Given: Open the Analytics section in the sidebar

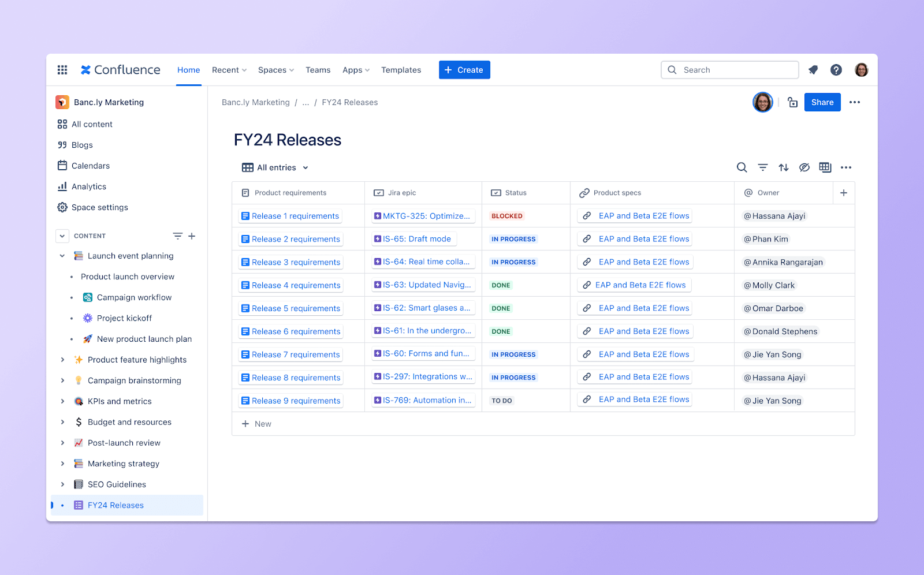Looking at the screenshot, I should 88,186.
